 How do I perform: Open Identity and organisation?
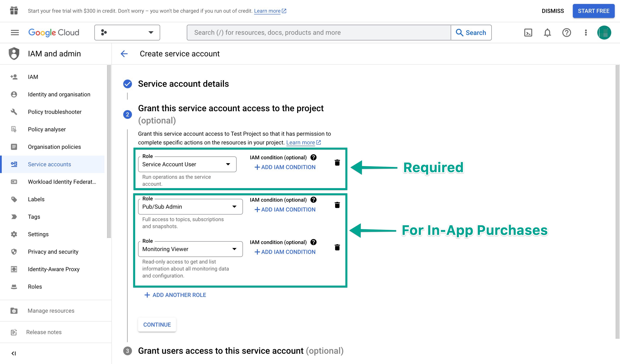(52, 94)
